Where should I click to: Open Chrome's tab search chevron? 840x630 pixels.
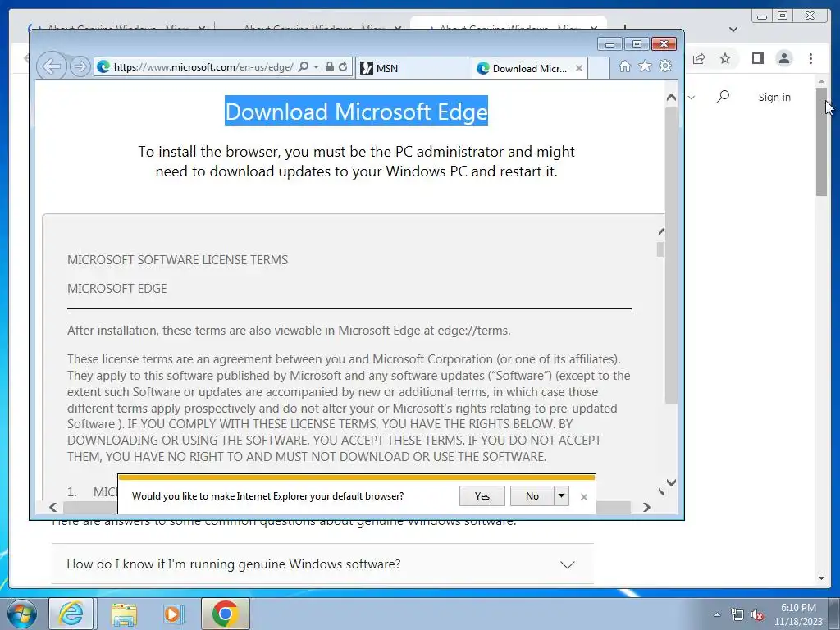point(733,30)
